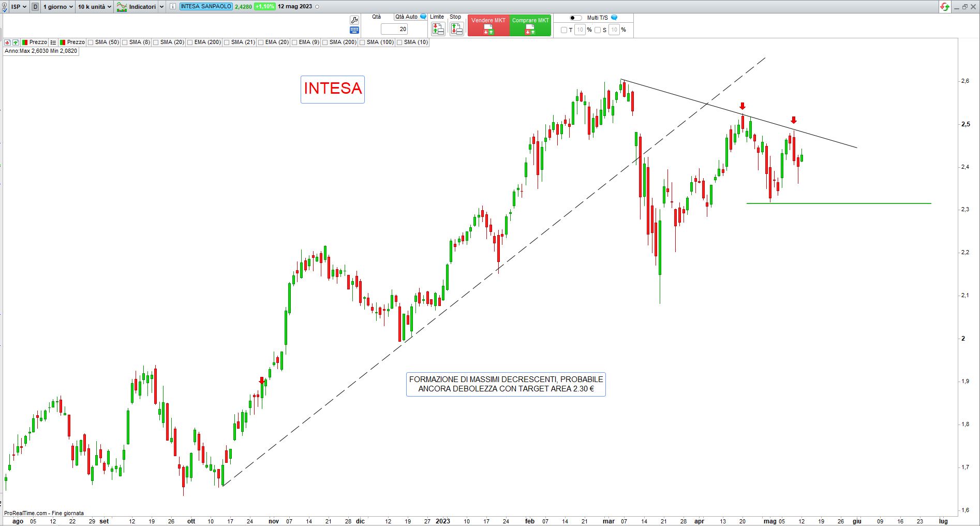Viewport: 980px width, 526px height.
Task: Click the red-green trading arrows icon top right
Action: pos(945,7)
